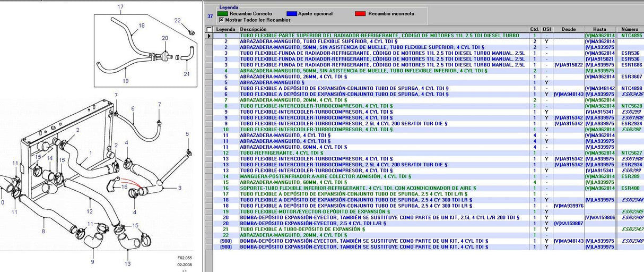The width and height of the screenshot is (644, 272).
Task: Click callout 8 on the intercooler hose
Action: [x=42, y=232]
